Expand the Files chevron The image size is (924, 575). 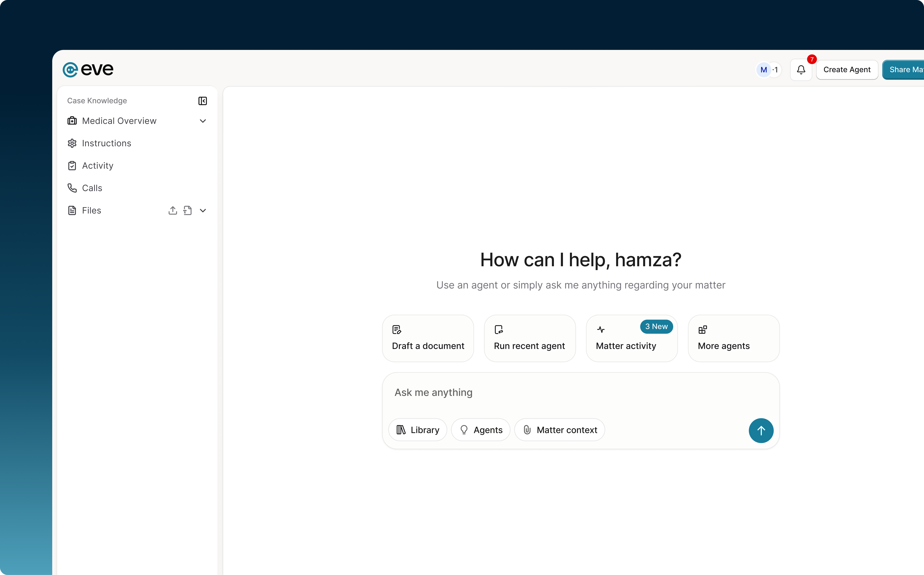point(203,210)
